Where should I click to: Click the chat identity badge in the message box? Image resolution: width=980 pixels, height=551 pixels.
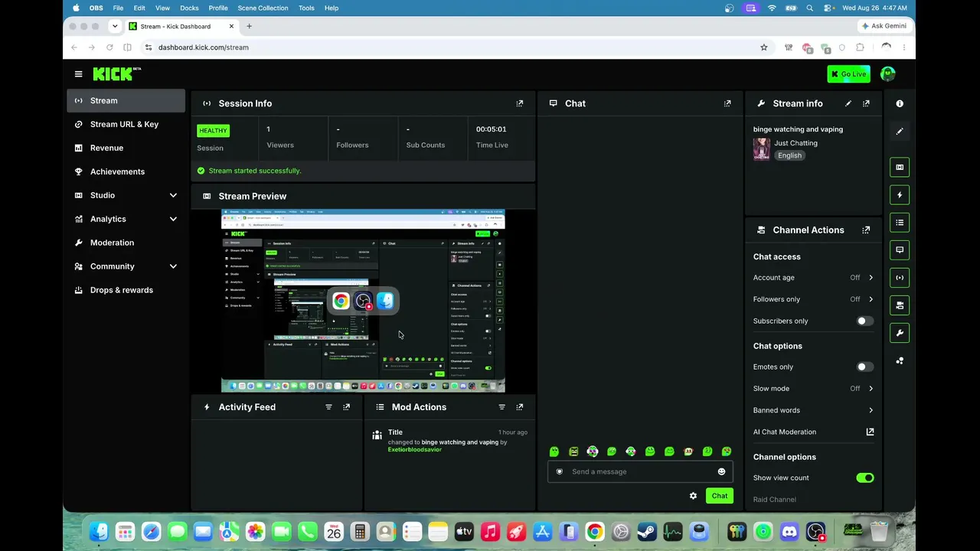click(559, 471)
